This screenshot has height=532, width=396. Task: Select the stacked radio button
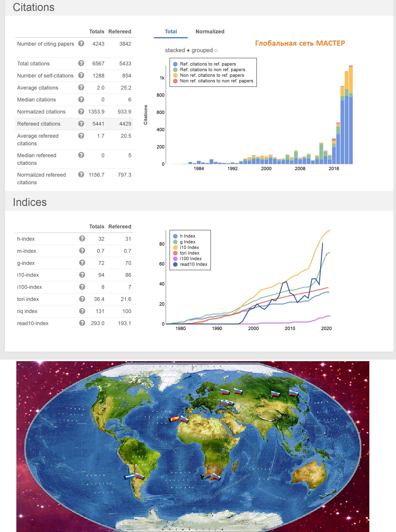pyautogui.click(x=188, y=51)
